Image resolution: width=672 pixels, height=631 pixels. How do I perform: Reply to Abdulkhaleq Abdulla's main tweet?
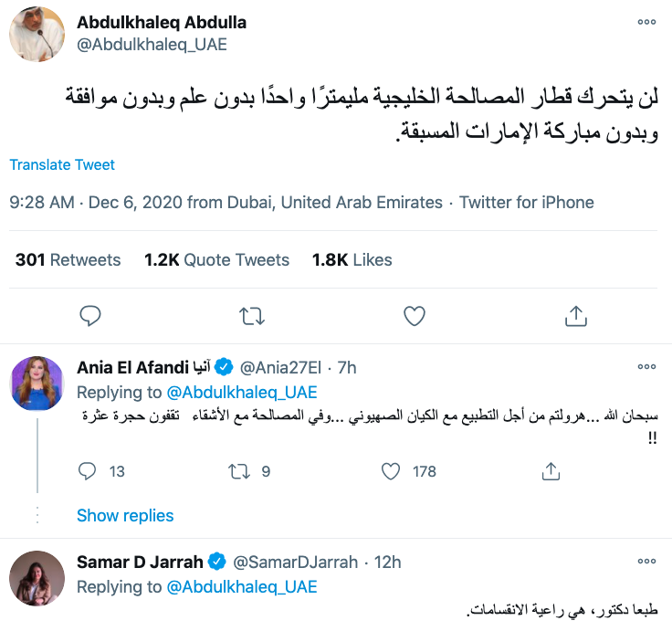(x=89, y=316)
